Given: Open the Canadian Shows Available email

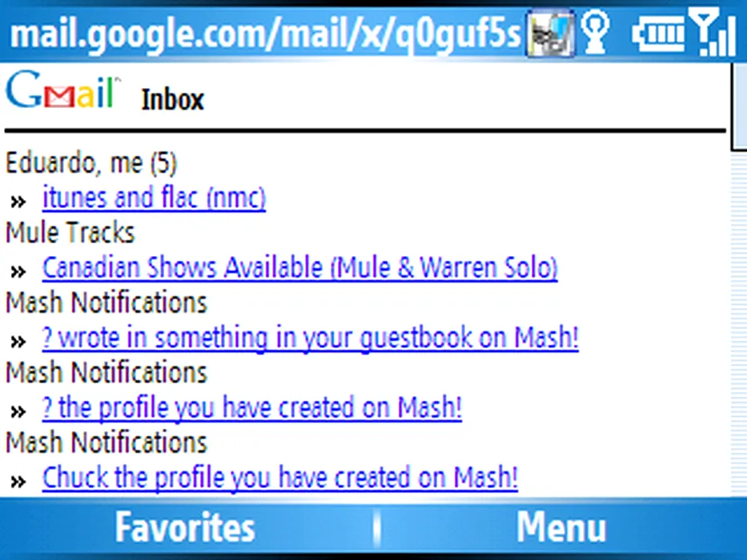Looking at the screenshot, I should pyautogui.click(x=299, y=267).
